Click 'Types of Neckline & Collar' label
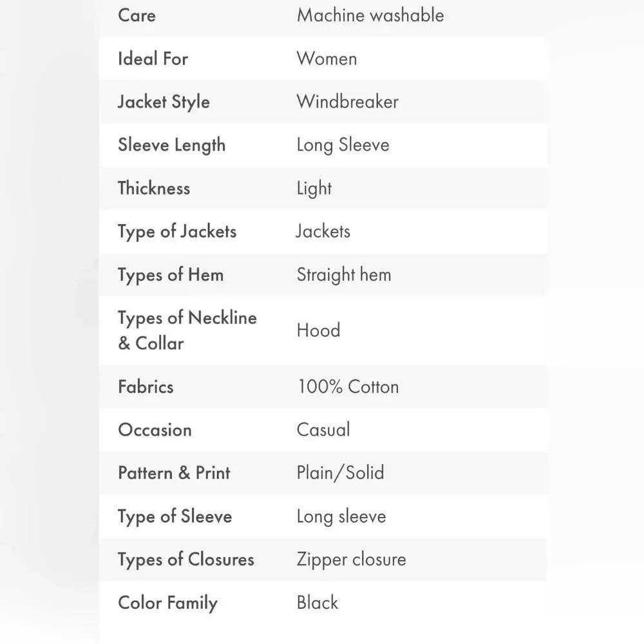 (x=187, y=330)
